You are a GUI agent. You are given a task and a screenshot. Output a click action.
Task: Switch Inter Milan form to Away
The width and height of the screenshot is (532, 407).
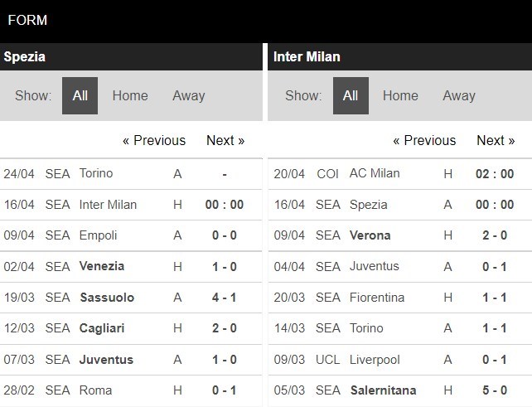(458, 95)
